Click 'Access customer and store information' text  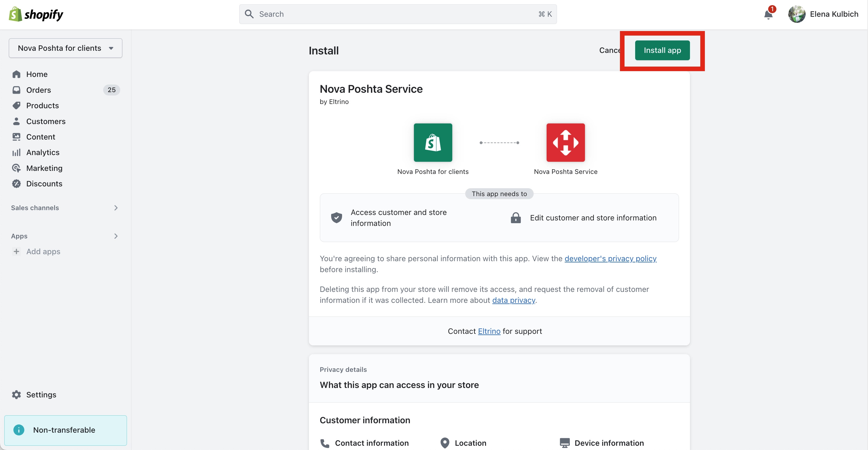pyautogui.click(x=399, y=218)
